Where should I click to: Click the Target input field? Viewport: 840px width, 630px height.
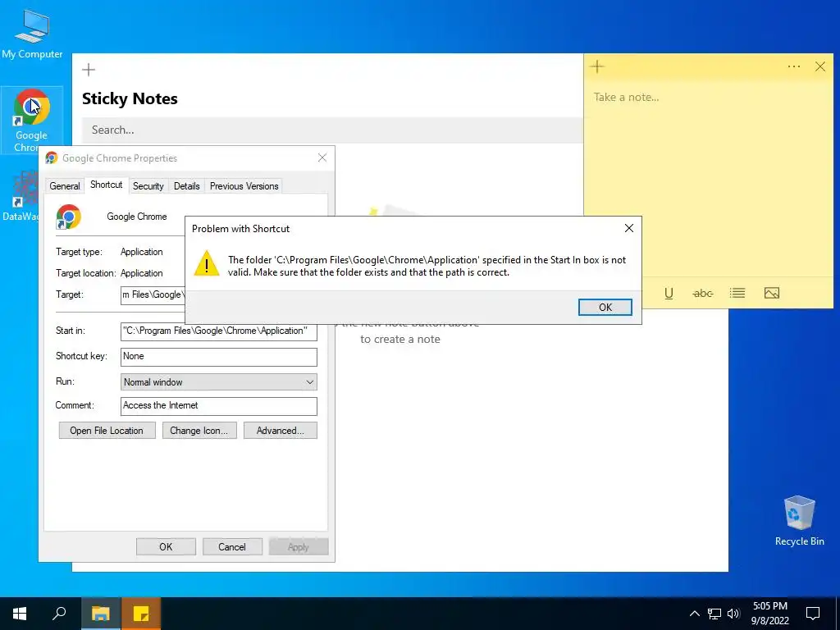(x=153, y=294)
